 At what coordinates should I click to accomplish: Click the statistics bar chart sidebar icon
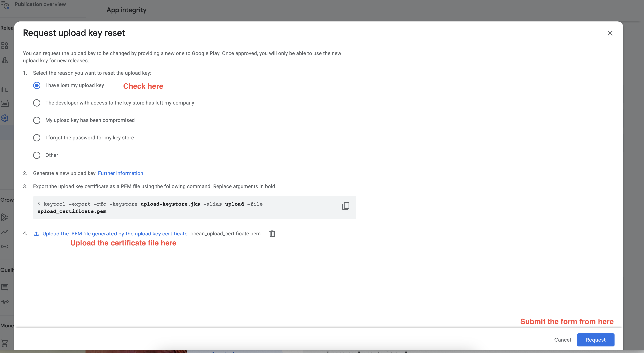(5, 89)
